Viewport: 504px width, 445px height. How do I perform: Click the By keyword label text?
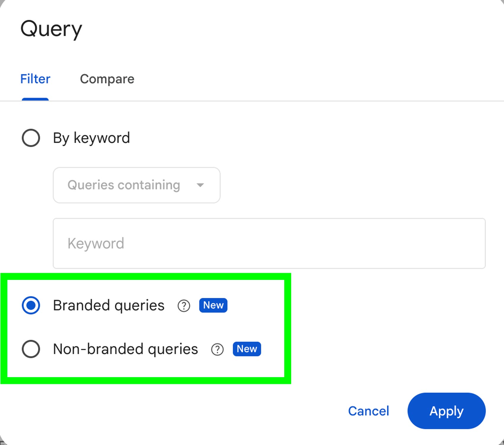coord(91,138)
